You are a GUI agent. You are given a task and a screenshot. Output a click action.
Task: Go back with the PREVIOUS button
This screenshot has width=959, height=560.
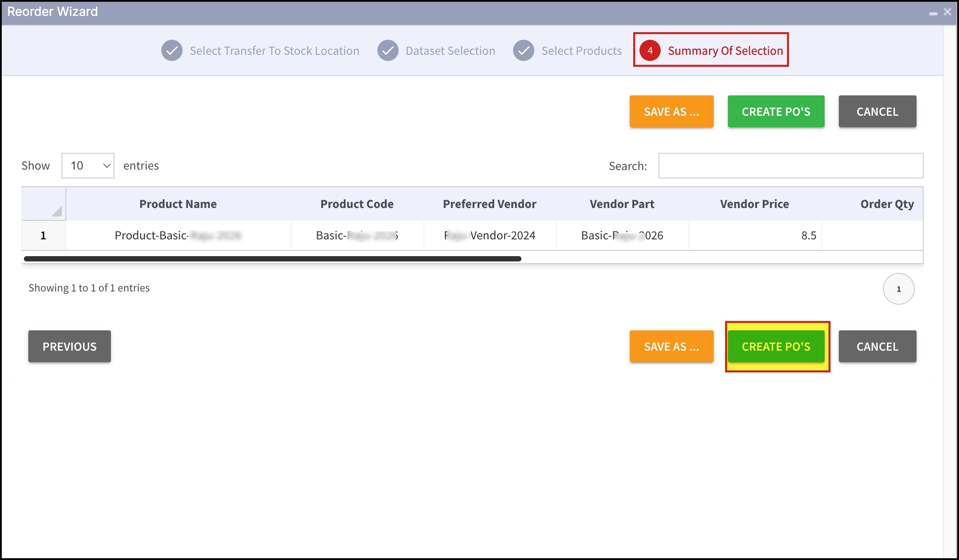[x=69, y=346]
